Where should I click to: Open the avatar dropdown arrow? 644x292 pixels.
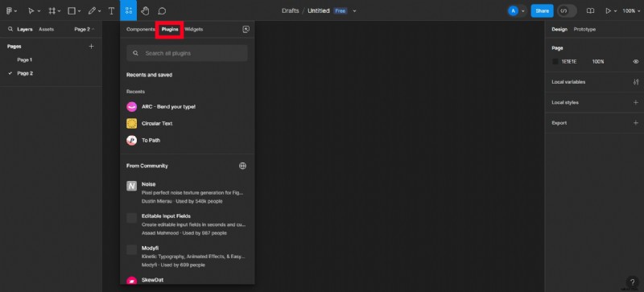[522, 11]
